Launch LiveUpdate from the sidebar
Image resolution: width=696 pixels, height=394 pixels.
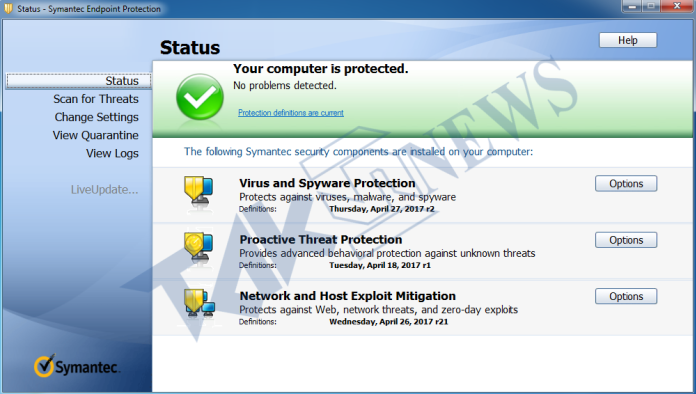104,190
